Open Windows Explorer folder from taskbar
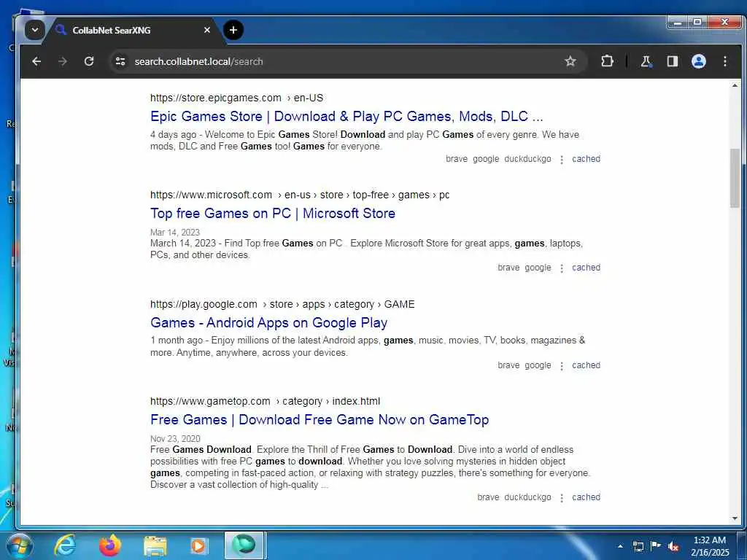The image size is (747, 560). pos(155,545)
